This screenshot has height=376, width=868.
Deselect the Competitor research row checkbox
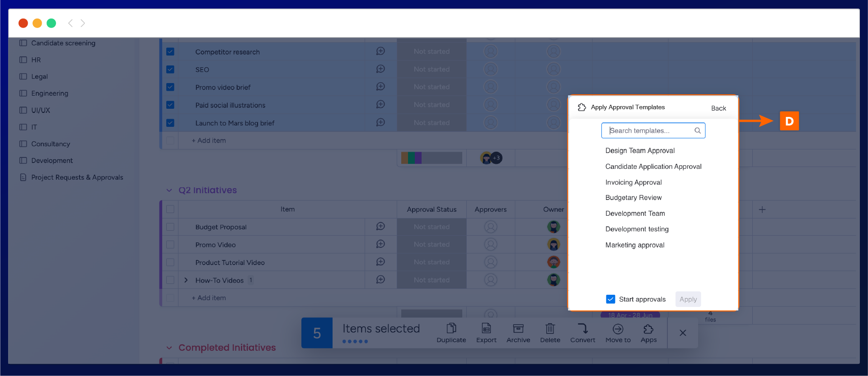click(170, 52)
